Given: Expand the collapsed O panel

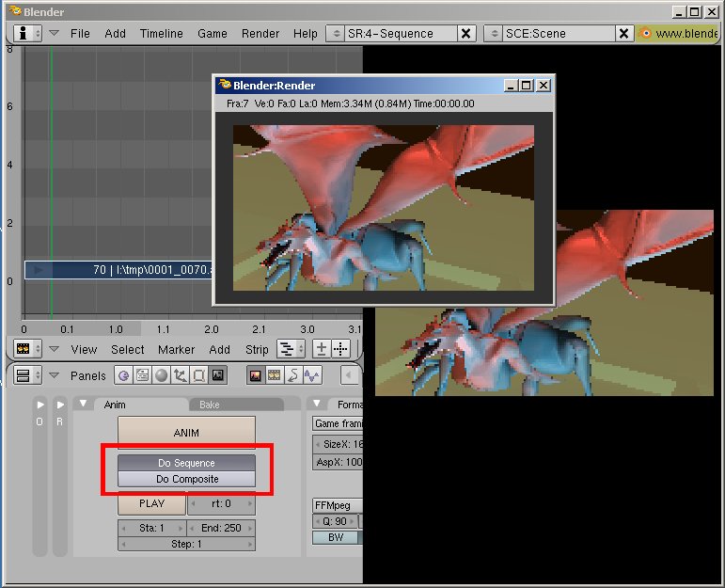Looking at the screenshot, I should [x=40, y=405].
